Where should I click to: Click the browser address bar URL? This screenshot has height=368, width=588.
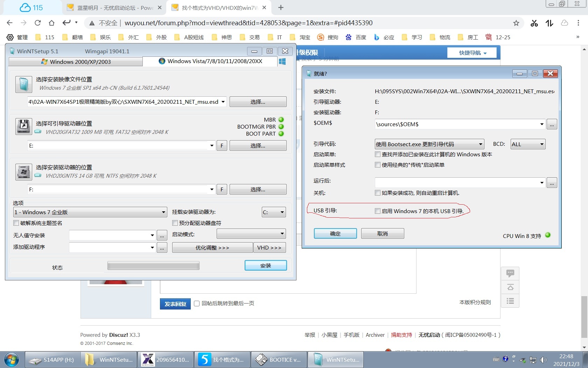tap(248, 23)
